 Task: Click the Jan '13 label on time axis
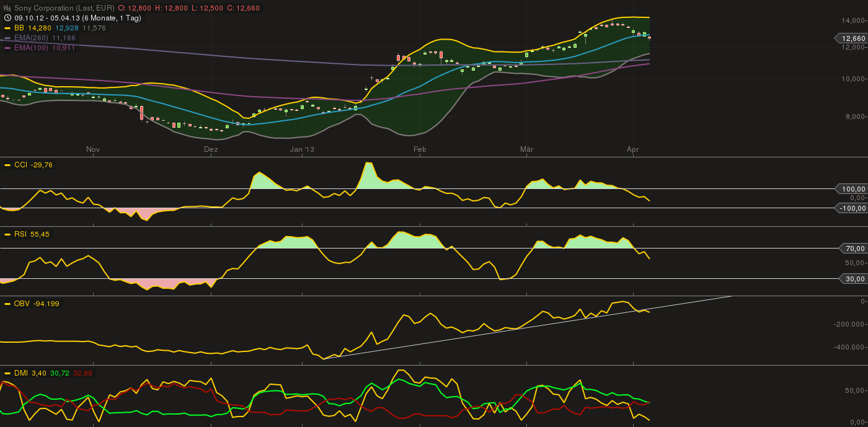(302, 149)
